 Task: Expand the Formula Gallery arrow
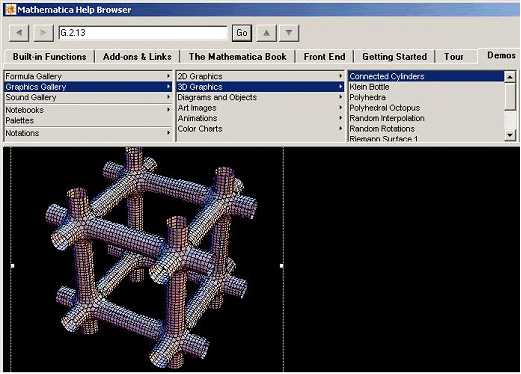168,76
